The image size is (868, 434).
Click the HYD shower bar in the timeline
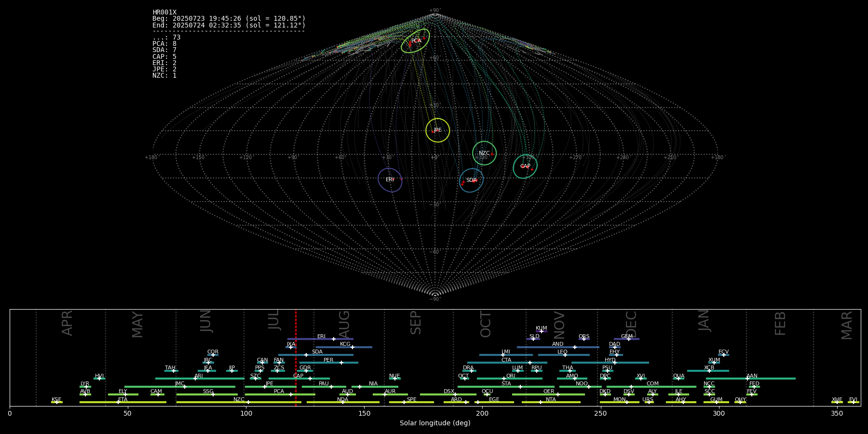[610, 363]
